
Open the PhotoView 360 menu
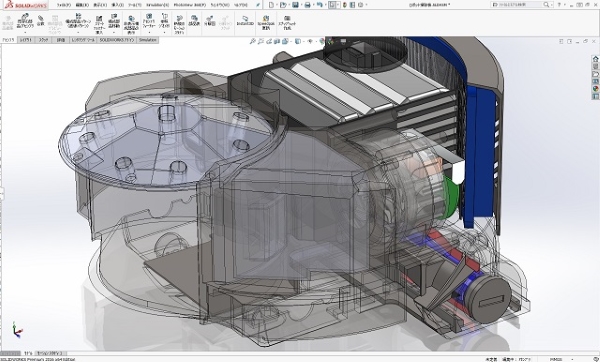190,5
